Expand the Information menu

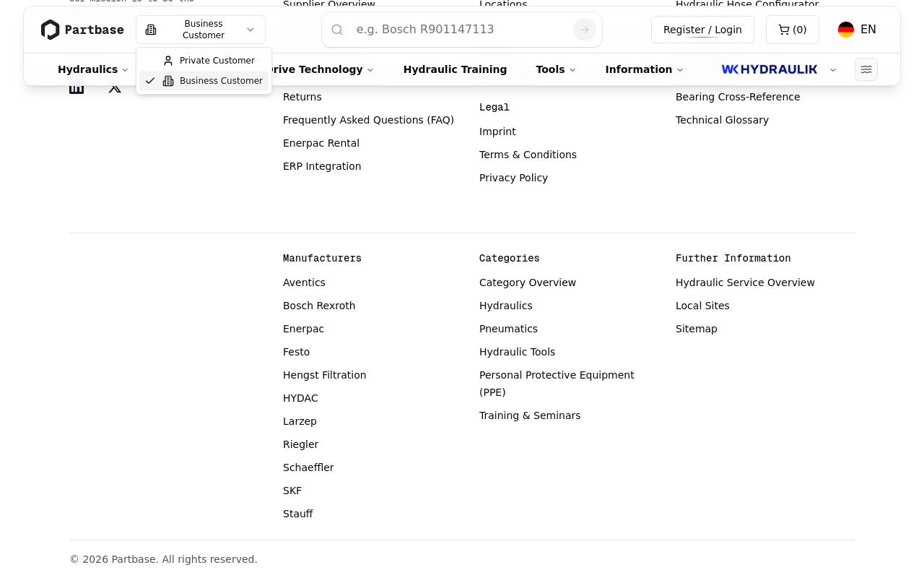(x=644, y=69)
